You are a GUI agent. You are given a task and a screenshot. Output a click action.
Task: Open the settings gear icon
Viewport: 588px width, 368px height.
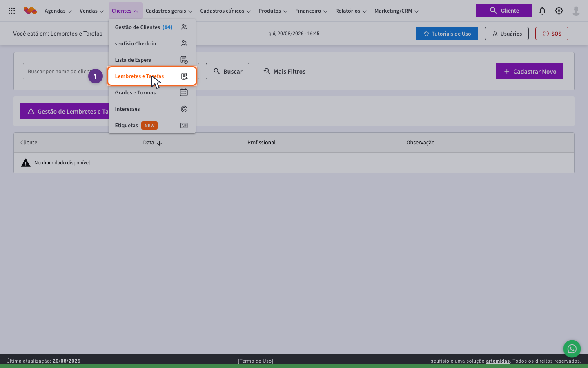tap(559, 11)
